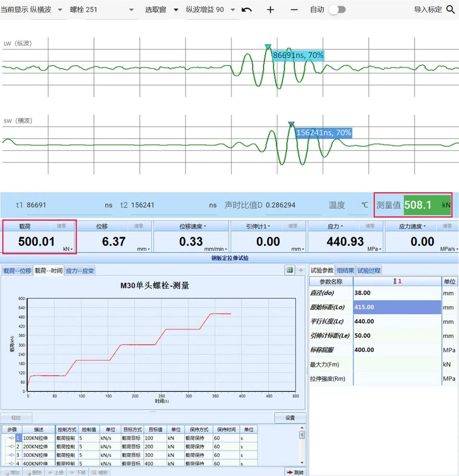Switch to the 组结果 tab
459x476 pixels.
(345, 270)
